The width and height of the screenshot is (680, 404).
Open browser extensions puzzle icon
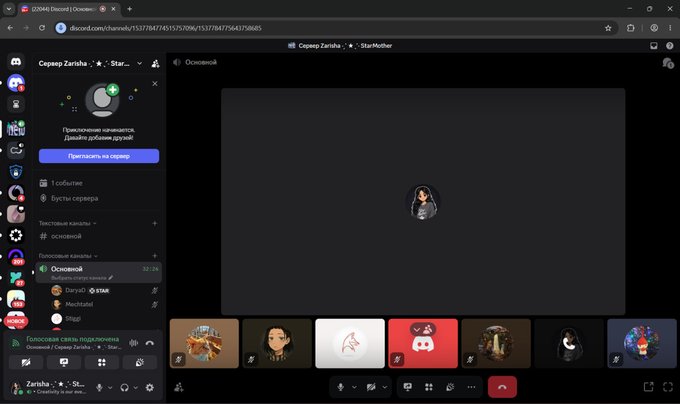tap(631, 28)
